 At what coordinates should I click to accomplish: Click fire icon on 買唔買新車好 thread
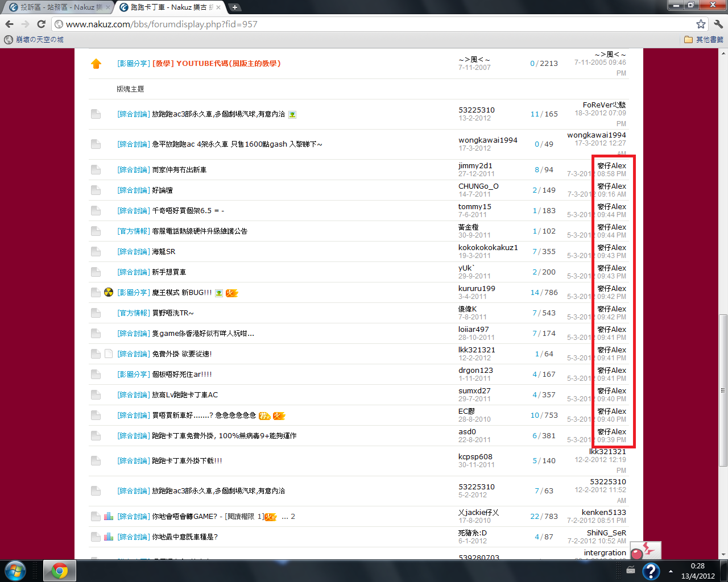pos(279,415)
